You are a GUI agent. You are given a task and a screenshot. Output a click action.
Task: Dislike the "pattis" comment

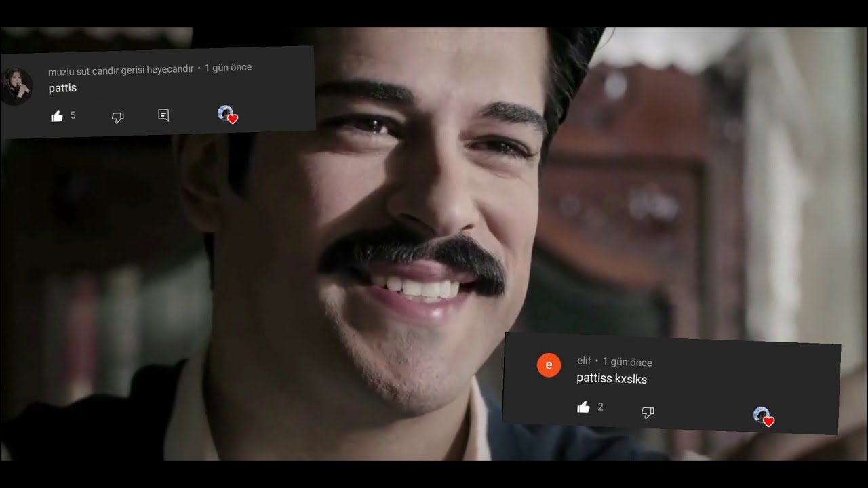[117, 117]
